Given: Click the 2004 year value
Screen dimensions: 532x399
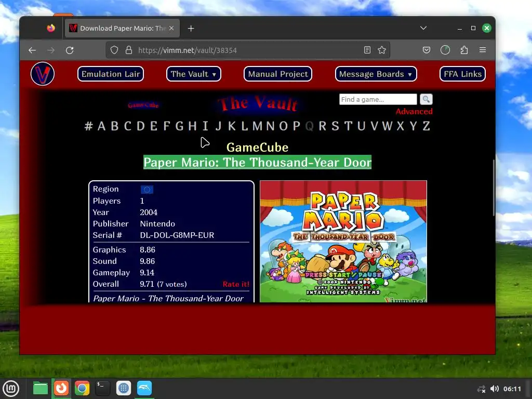Looking at the screenshot, I should (x=149, y=212).
